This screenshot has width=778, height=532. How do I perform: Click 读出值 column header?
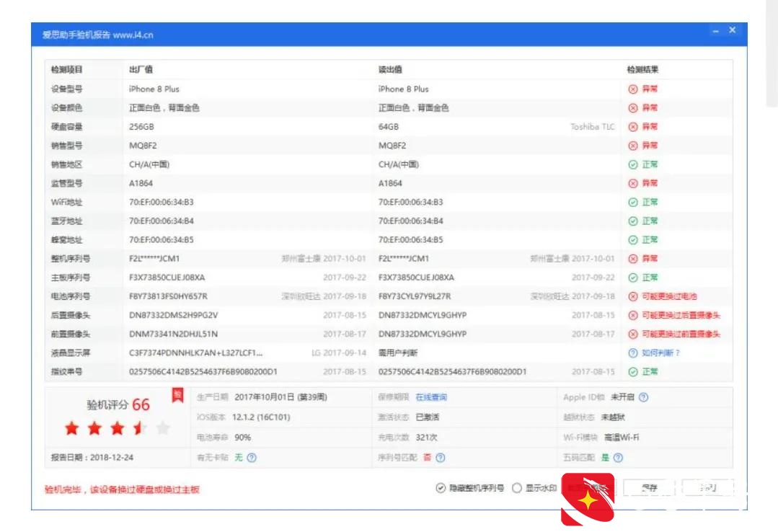(391, 69)
